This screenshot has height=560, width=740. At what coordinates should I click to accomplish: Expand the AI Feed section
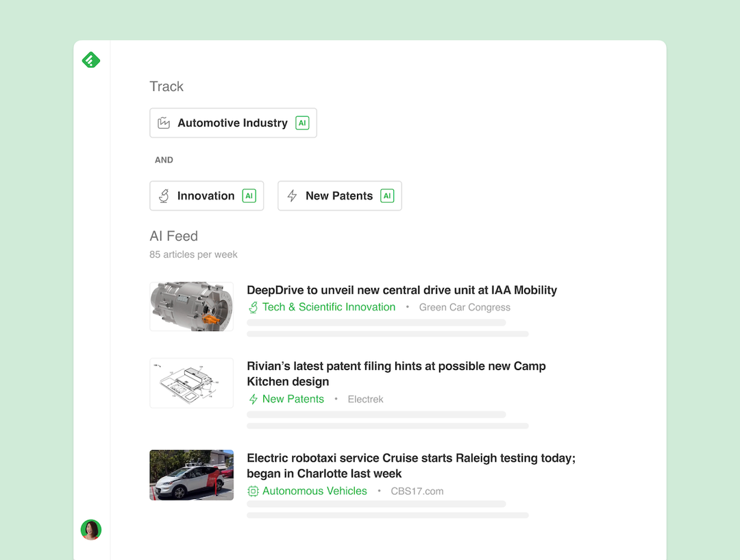pos(173,236)
